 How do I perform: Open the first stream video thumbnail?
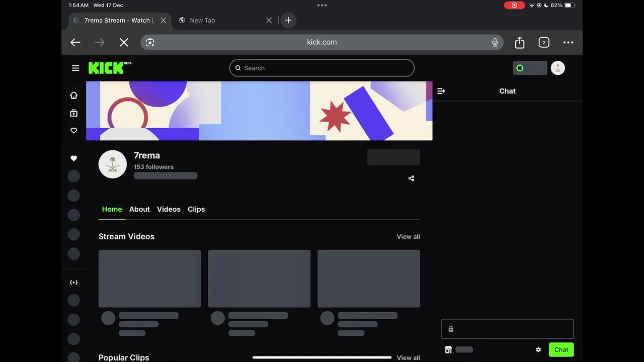(x=149, y=279)
